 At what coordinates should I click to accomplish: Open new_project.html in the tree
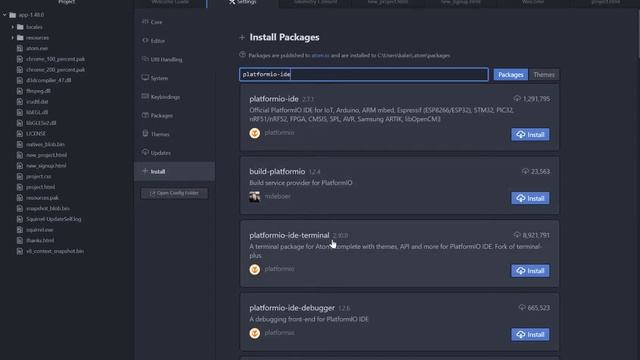46,155
